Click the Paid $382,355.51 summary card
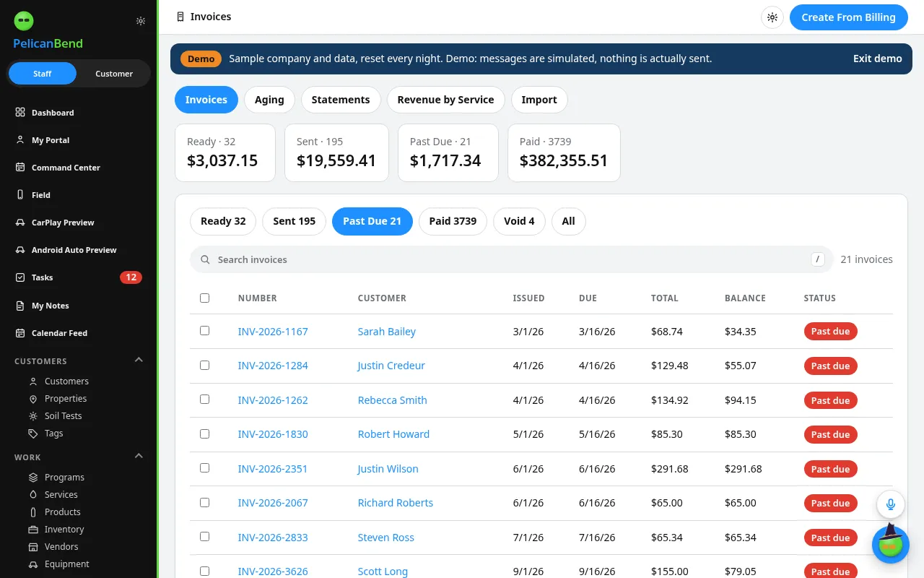924x578 pixels. point(564,152)
